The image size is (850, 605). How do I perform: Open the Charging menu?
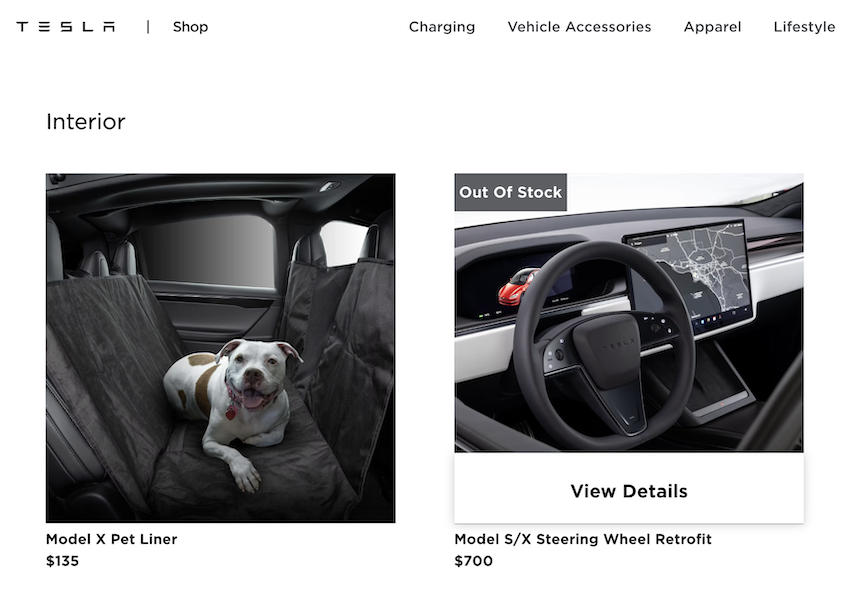coord(442,27)
